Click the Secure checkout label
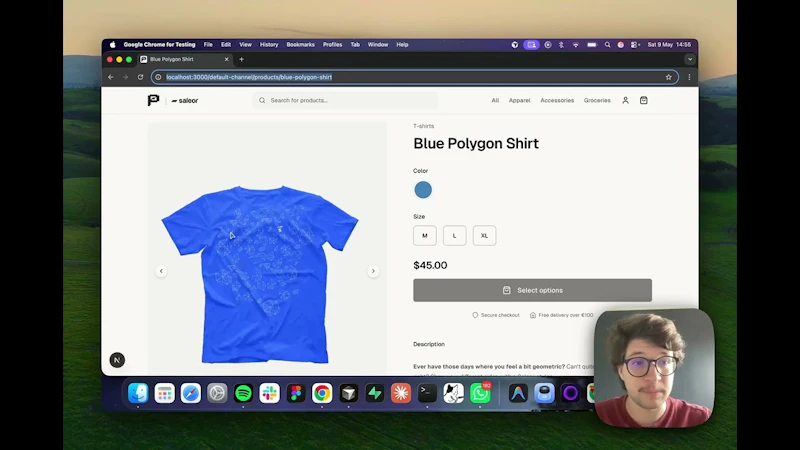Image resolution: width=800 pixels, height=450 pixels. coord(495,315)
